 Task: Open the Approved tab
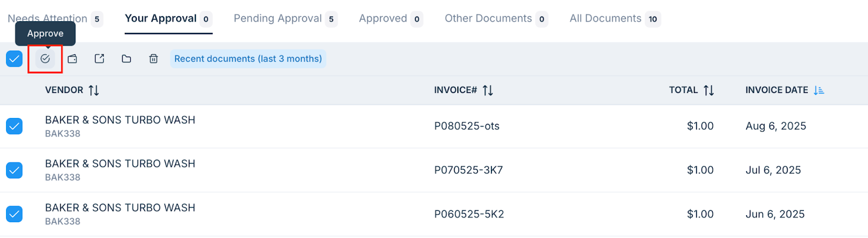pos(391,19)
